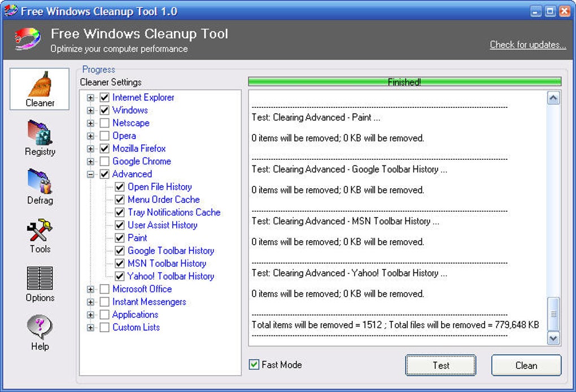Click the Clean button
The width and height of the screenshot is (576, 392).
526,365
